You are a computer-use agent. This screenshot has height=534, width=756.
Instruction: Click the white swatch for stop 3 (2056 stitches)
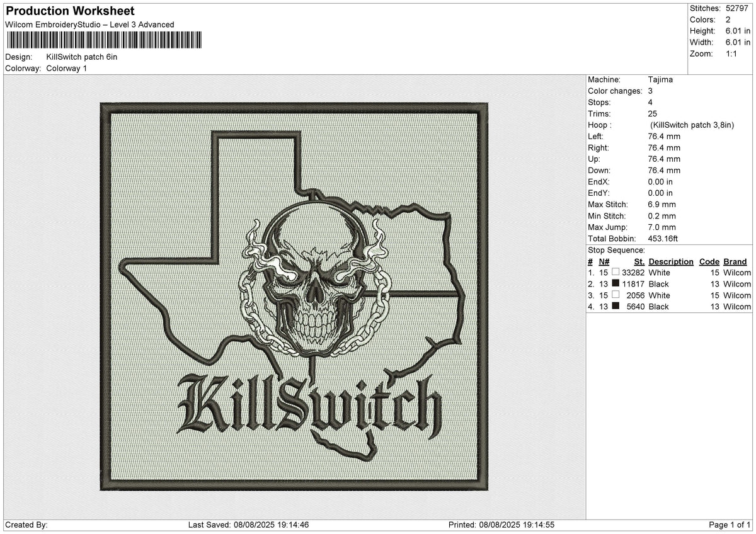(x=616, y=295)
